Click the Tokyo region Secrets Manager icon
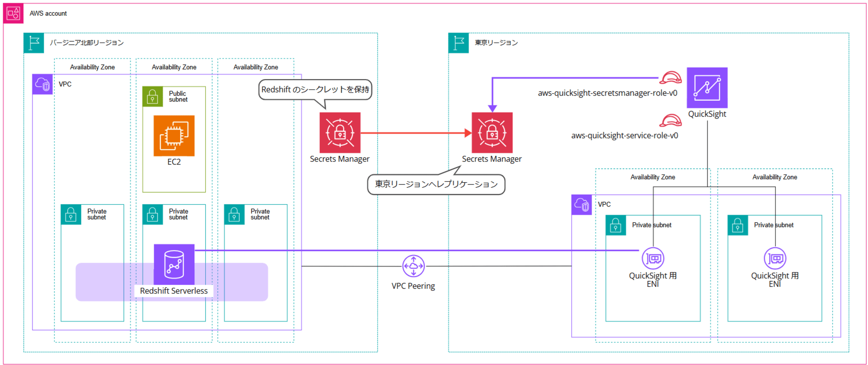The width and height of the screenshot is (868, 365). (x=492, y=133)
